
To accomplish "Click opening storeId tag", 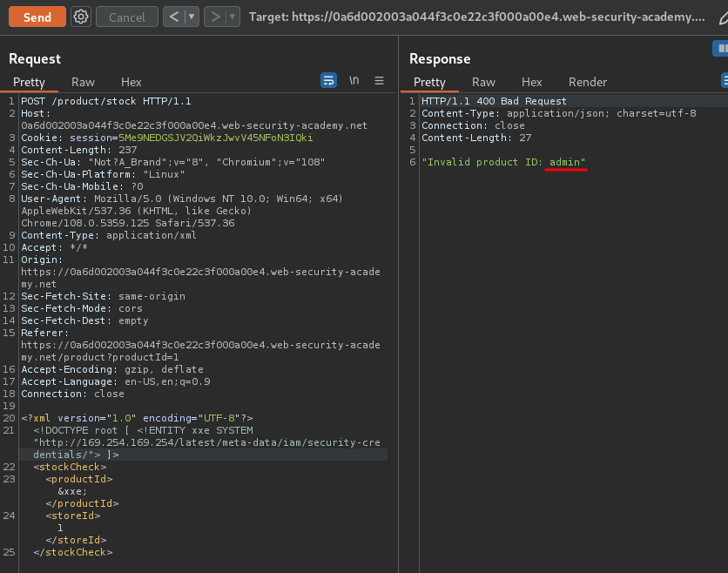I will (x=73, y=516).
